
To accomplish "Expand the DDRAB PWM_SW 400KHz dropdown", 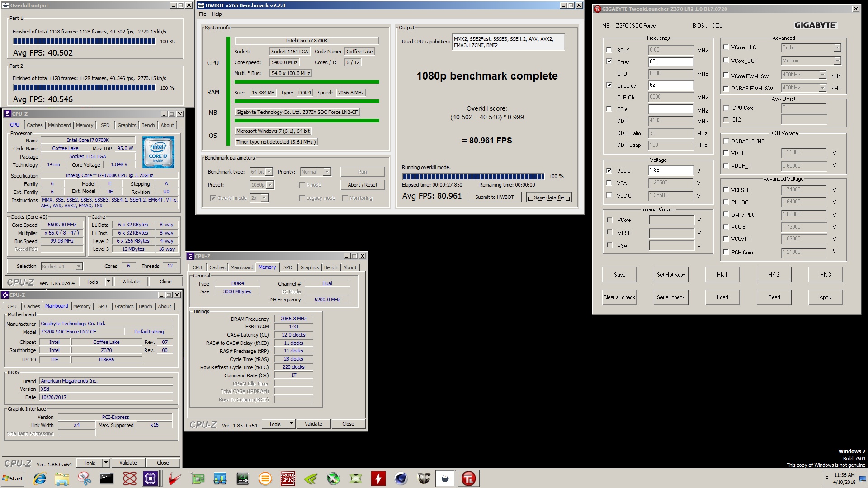I will pos(822,88).
